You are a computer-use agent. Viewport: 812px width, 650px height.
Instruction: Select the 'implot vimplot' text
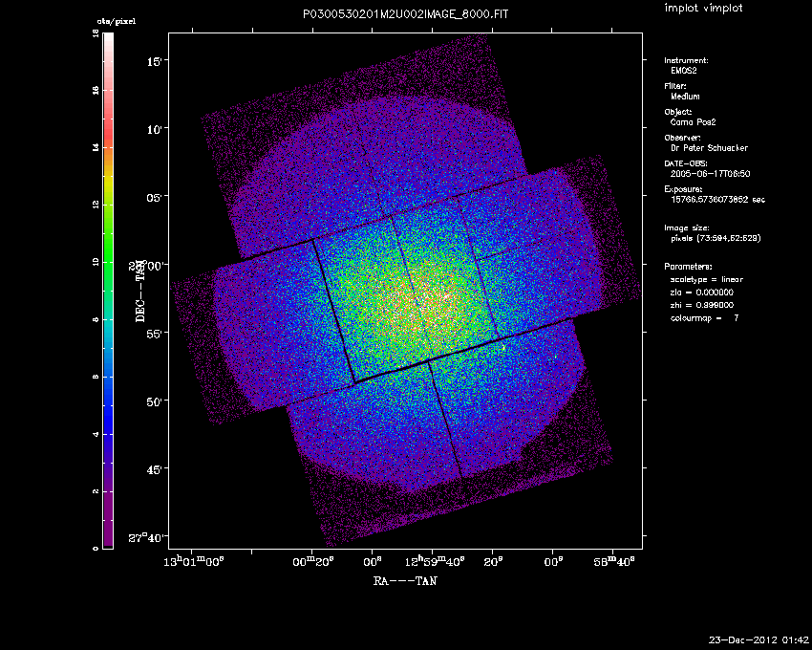click(702, 9)
